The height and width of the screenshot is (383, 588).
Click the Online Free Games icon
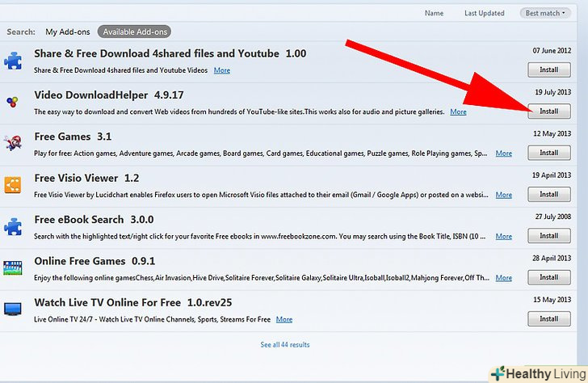coord(13,267)
